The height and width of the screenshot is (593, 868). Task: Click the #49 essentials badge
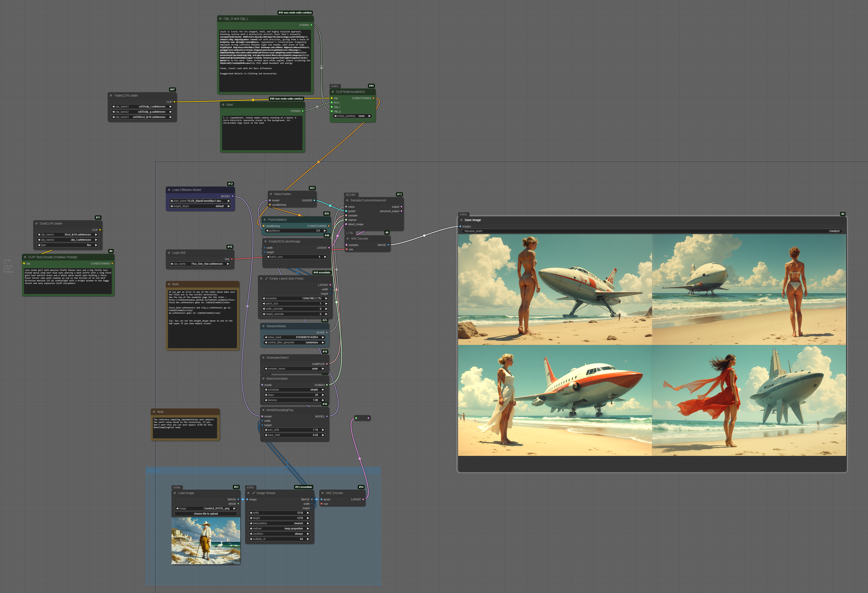pos(322,273)
